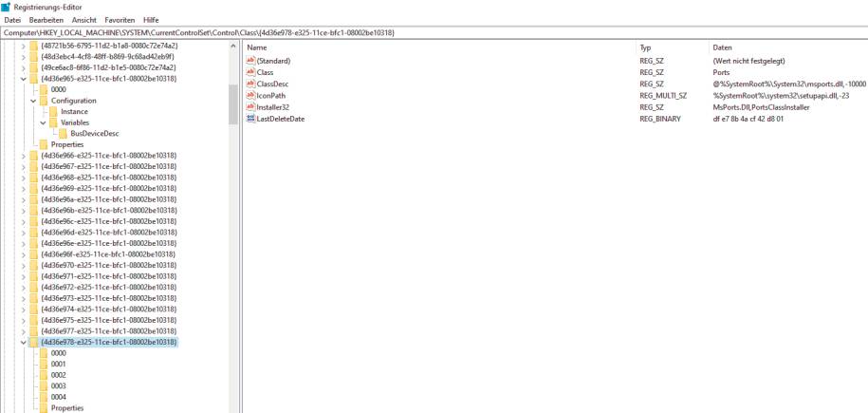The image size is (868, 413).
Task: Expand key {4d36e973-e325-11ce-bfc1-08002be10318}
Action: [24, 298]
